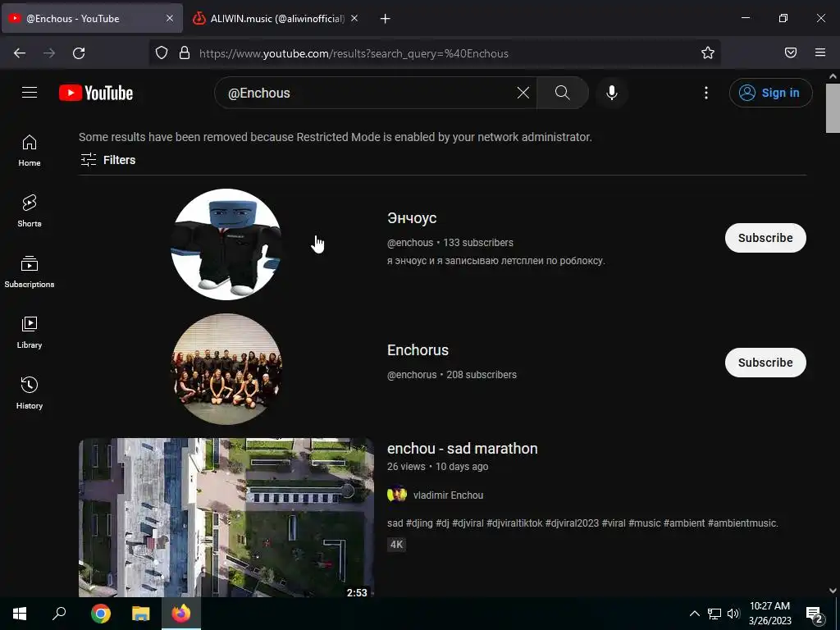Click the tracking protection shield icon
840x630 pixels.
(162, 53)
